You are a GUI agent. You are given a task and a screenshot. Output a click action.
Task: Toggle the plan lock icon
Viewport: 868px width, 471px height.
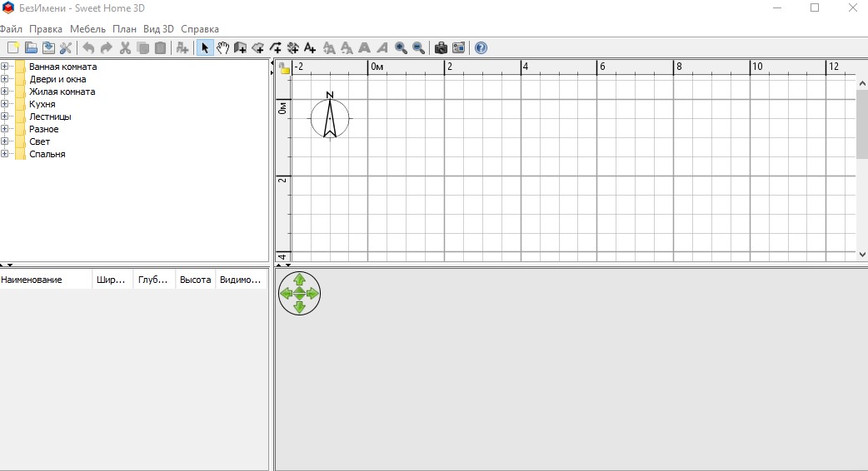click(x=284, y=68)
